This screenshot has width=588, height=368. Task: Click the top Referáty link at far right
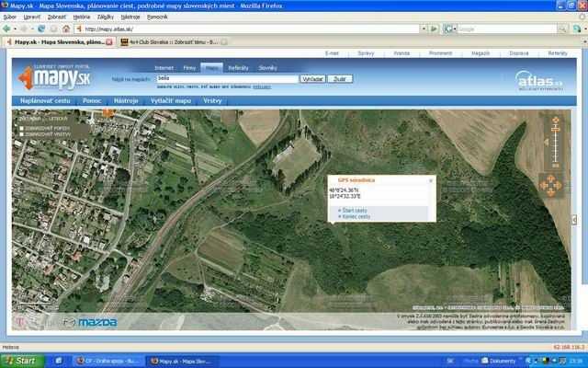[558, 53]
